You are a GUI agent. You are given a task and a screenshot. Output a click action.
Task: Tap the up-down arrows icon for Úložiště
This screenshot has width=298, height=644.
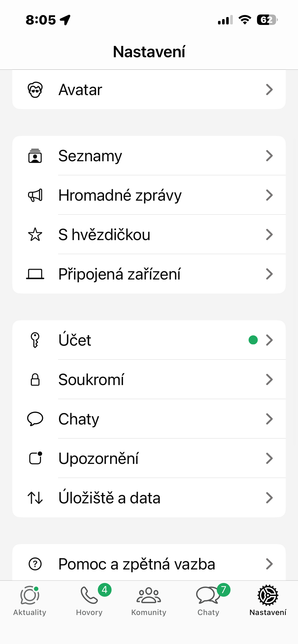tap(35, 498)
